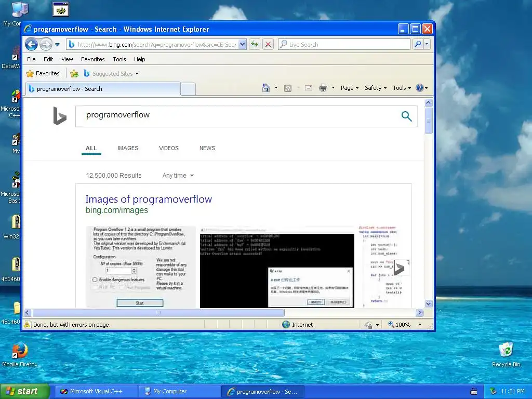Open Images of programoverflow link
The height and width of the screenshot is (399, 532).
[x=149, y=199]
